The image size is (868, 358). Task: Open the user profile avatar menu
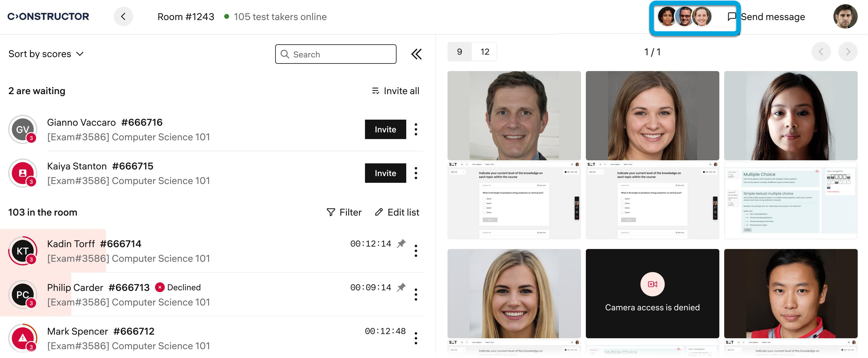coord(845,16)
